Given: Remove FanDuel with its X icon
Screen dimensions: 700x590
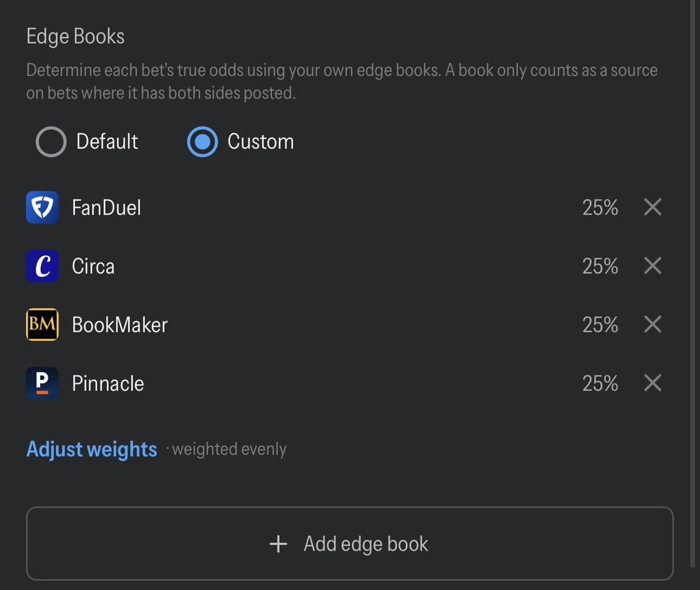Looking at the screenshot, I should (653, 207).
